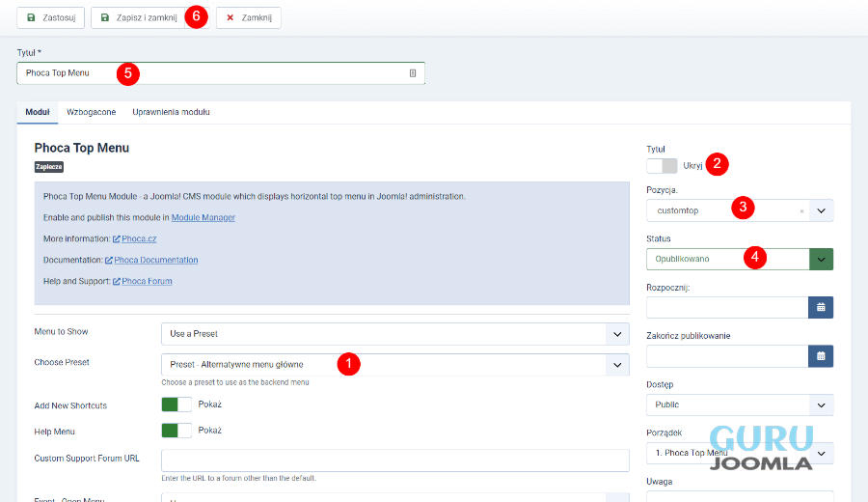Expand the Pozycja dropdown arrow
The width and height of the screenshot is (868, 502).
[x=822, y=210]
